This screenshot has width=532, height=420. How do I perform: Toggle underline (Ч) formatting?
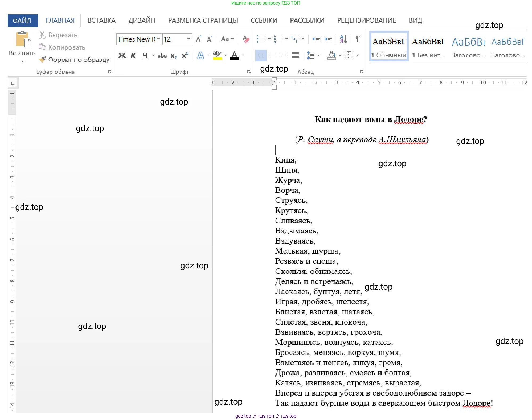point(145,55)
